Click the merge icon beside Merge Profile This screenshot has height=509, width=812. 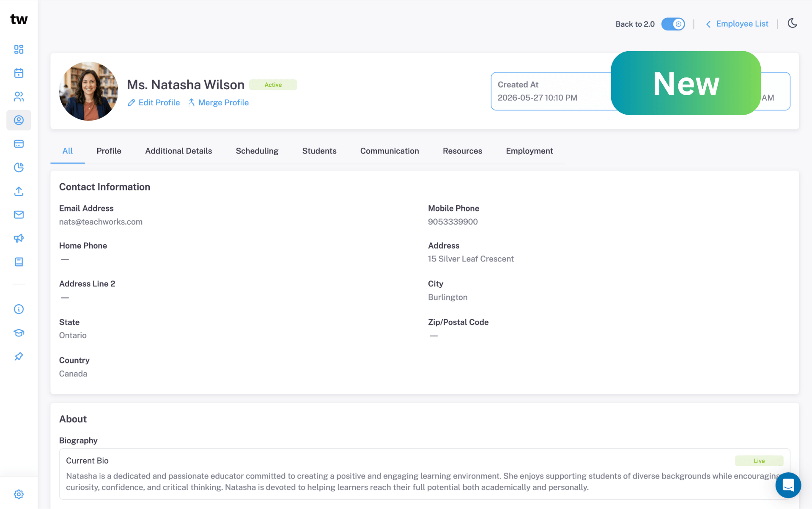point(192,103)
